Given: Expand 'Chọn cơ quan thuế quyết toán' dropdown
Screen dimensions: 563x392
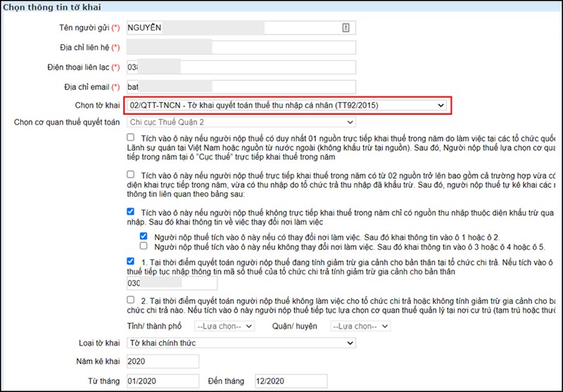Looking at the screenshot, I should pos(241,122).
